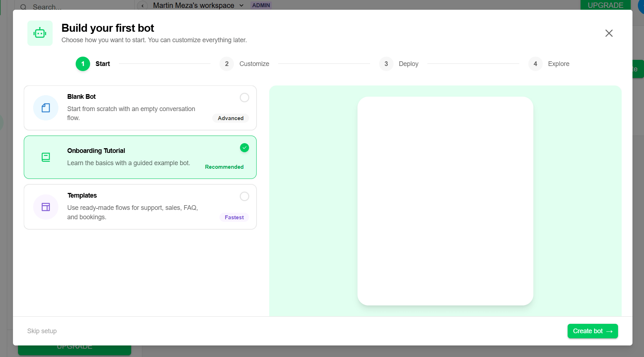Click the UPGRADE button in the top bar

pyautogui.click(x=605, y=5)
